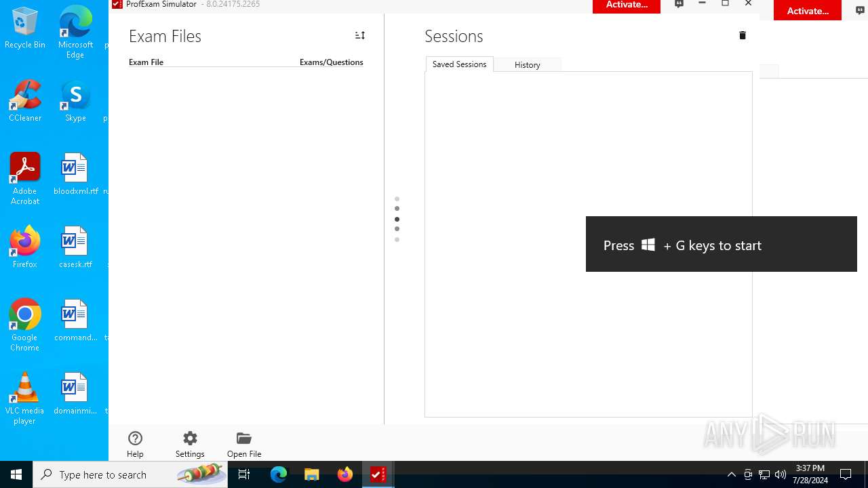Switch to the Saved Sessions tab
868x488 pixels.
(460, 64)
